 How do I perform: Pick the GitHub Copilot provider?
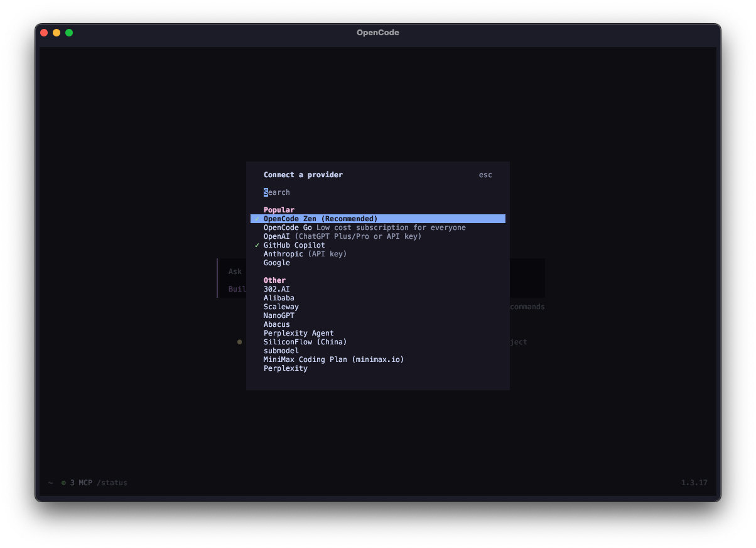[378, 245]
